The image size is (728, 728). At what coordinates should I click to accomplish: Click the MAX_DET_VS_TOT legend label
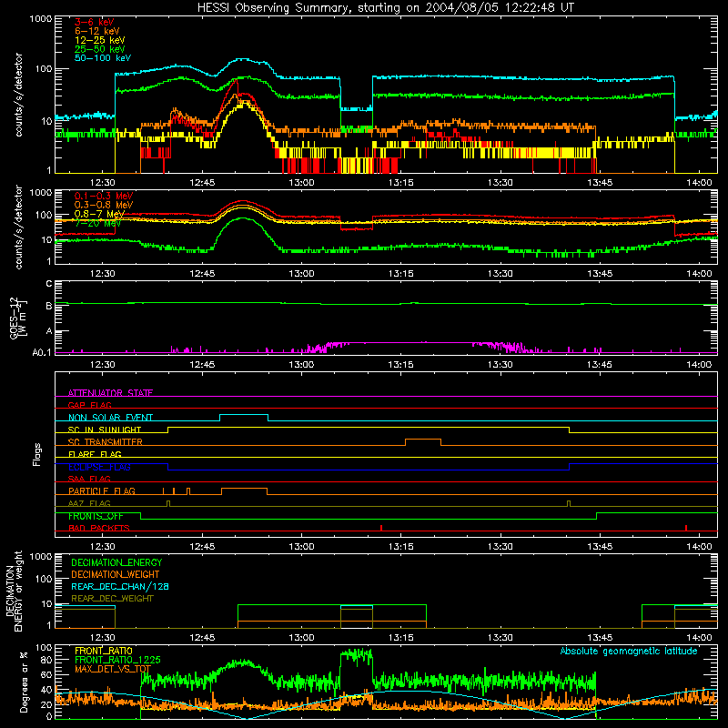click(x=113, y=669)
